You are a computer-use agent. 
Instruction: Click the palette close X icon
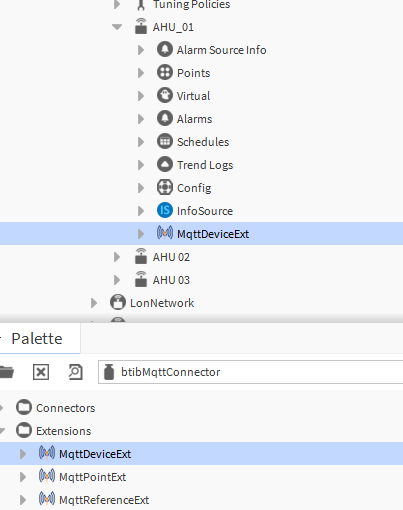[41, 372]
